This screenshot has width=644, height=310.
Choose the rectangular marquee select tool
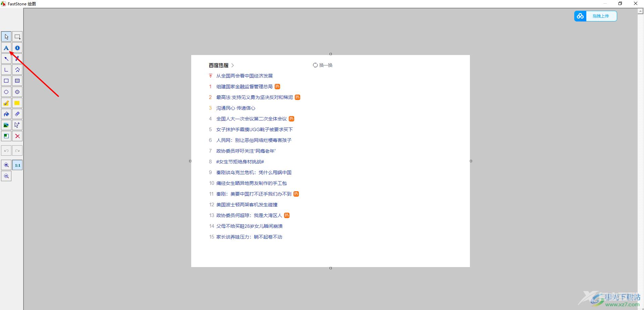[x=17, y=37]
